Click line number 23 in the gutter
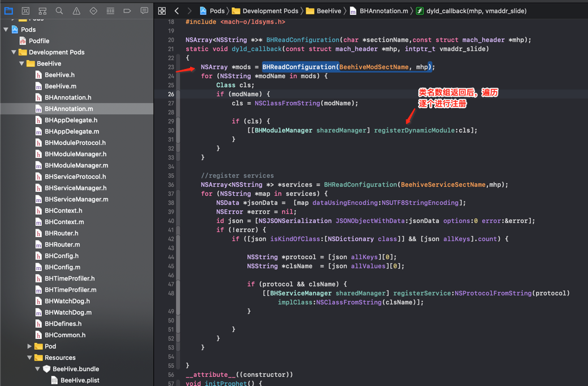The width and height of the screenshot is (588, 386). click(171, 67)
